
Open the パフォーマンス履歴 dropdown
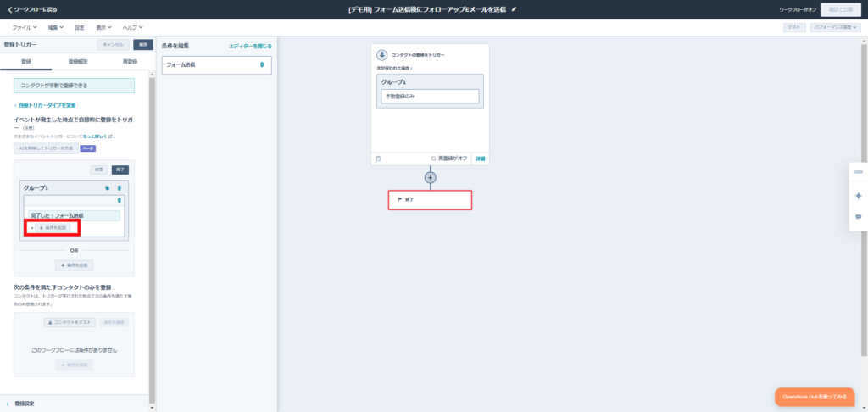(835, 27)
